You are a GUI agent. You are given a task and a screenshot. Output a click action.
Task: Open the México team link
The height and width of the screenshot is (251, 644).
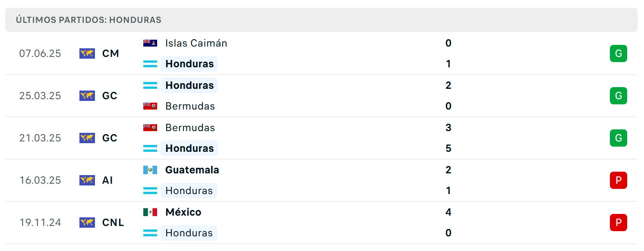click(x=183, y=212)
